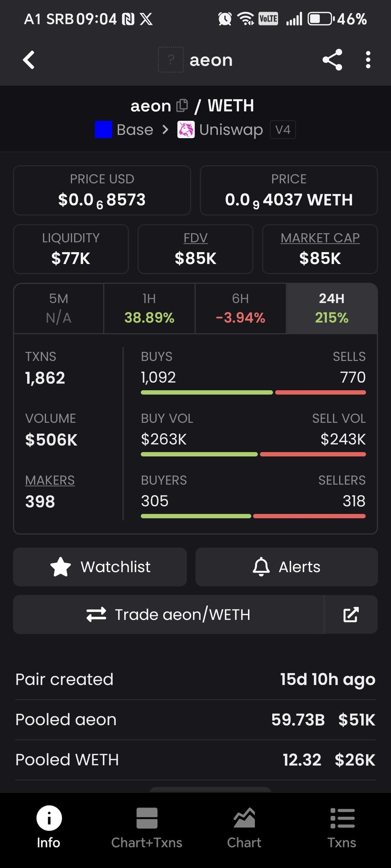Copy aeon token address icon
Screen dimensions: 391x868
click(182, 106)
